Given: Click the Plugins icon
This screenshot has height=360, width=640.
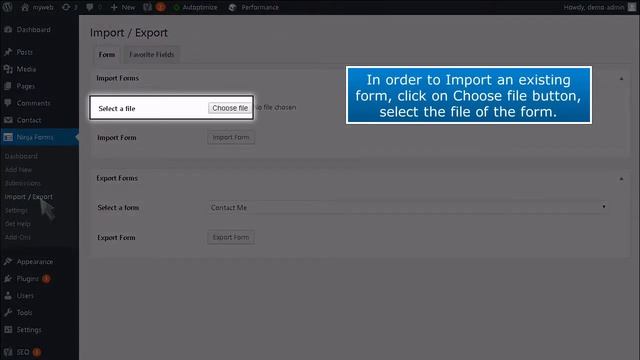Looking at the screenshot, I should pyautogui.click(x=8, y=278).
